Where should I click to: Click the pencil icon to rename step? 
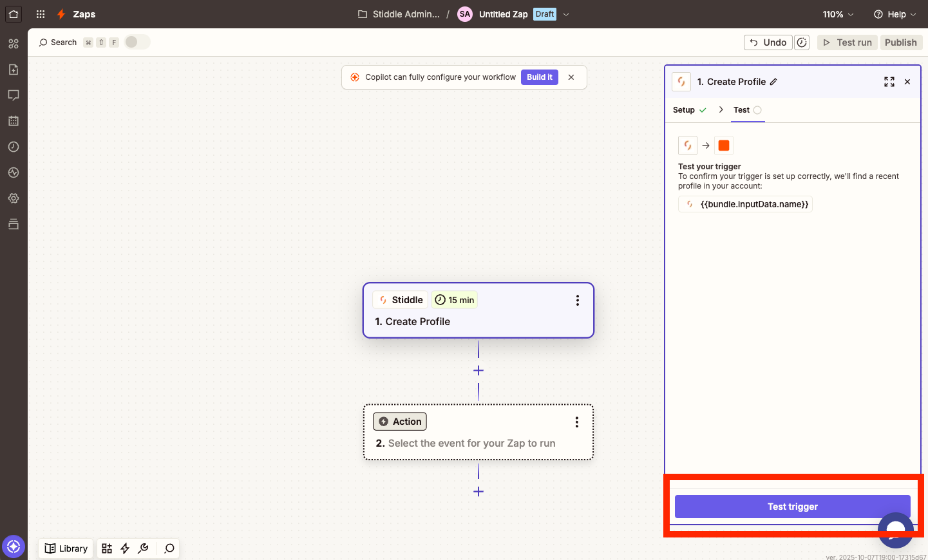coord(773,82)
